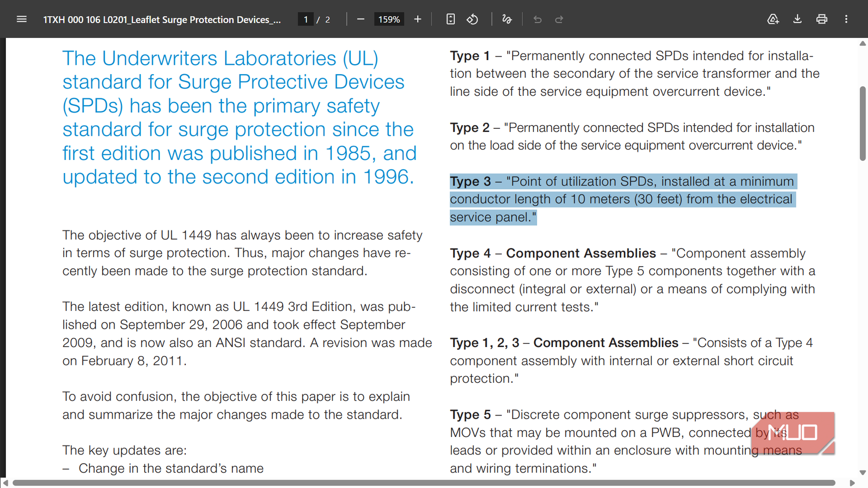Click 'Type 4 – Component Assemblies' heading
Screen dimensions: 868x488
(553, 253)
